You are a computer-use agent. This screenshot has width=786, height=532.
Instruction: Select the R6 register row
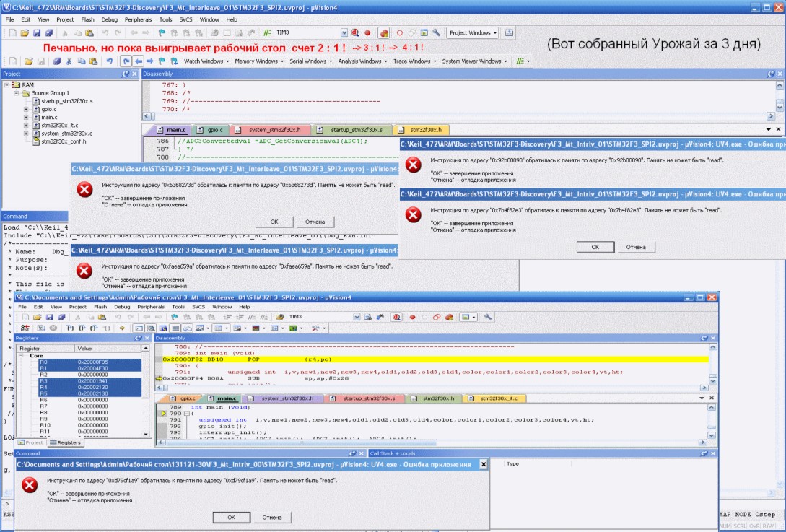coord(43,399)
